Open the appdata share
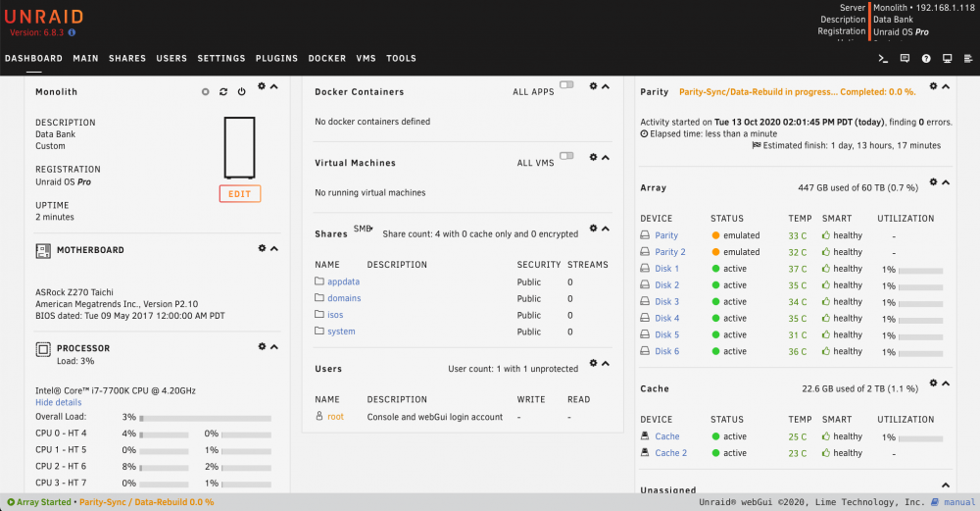Image resolution: width=980 pixels, height=511 pixels. [x=344, y=281]
